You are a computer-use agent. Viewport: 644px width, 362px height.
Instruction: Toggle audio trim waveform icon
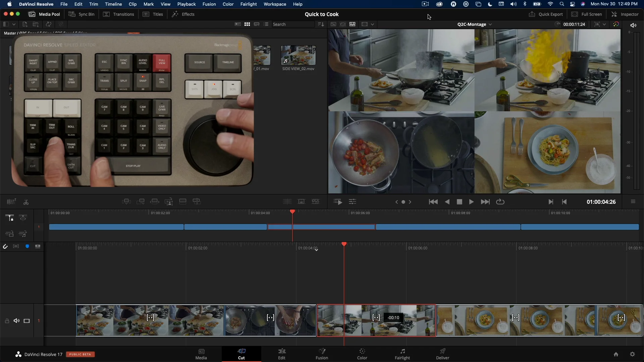(x=16, y=246)
